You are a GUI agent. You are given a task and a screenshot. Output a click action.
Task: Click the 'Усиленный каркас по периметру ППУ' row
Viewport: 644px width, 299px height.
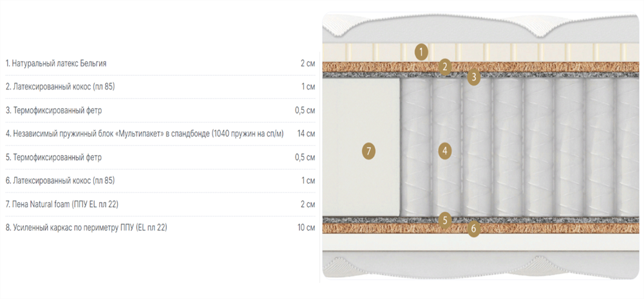pos(160,228)
